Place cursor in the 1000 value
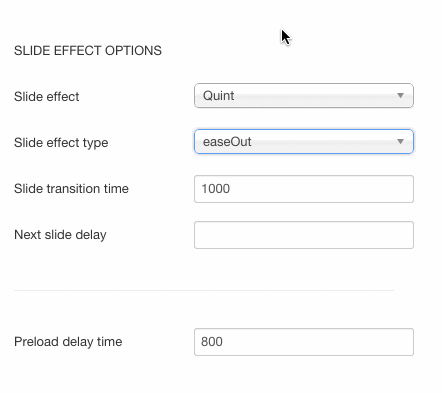The width and height of the screenshot is (442, 393). coord(215,189)
